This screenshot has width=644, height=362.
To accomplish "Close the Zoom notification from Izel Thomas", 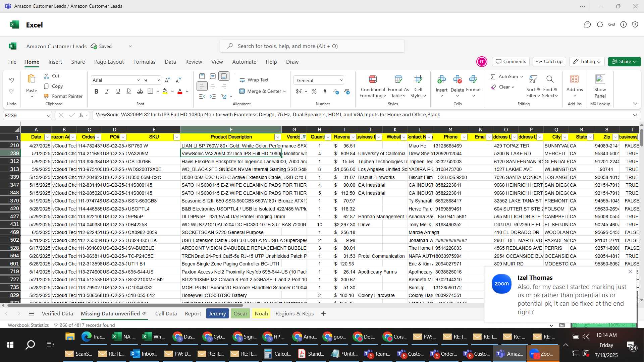I will point(630,272).
